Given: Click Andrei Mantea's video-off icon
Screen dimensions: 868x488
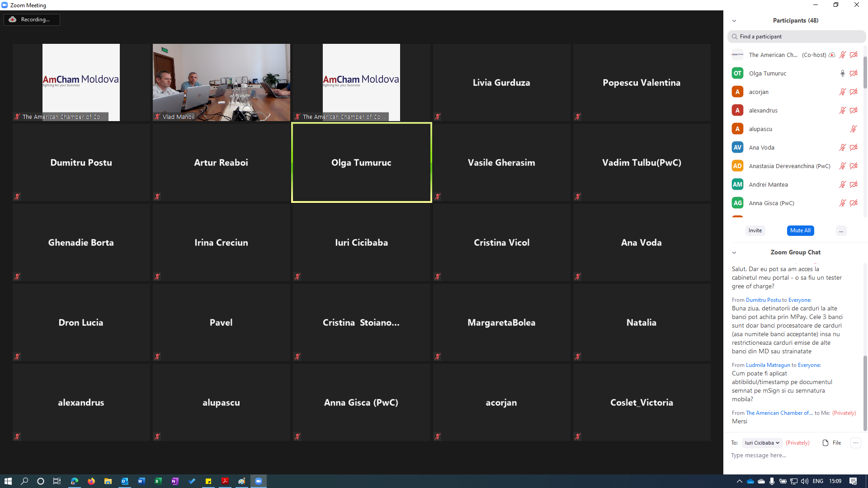Looking at the screenshot, I should pyautogui.click(x=854, y=184).
